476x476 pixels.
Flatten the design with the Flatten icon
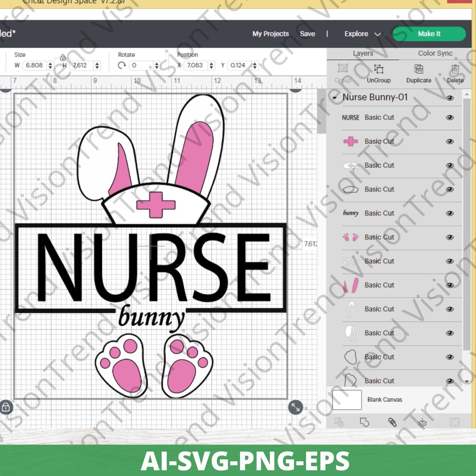(x=423, y=422)
